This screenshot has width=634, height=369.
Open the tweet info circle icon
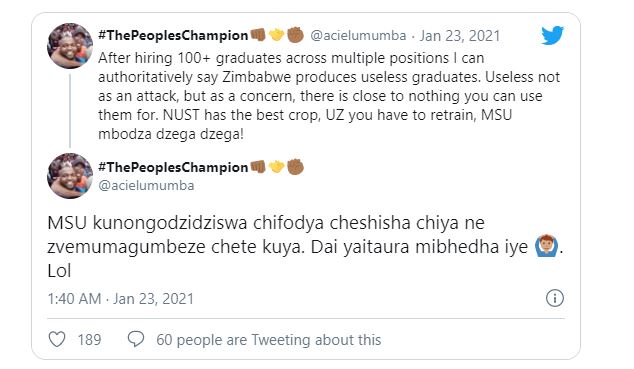point(555,298)
